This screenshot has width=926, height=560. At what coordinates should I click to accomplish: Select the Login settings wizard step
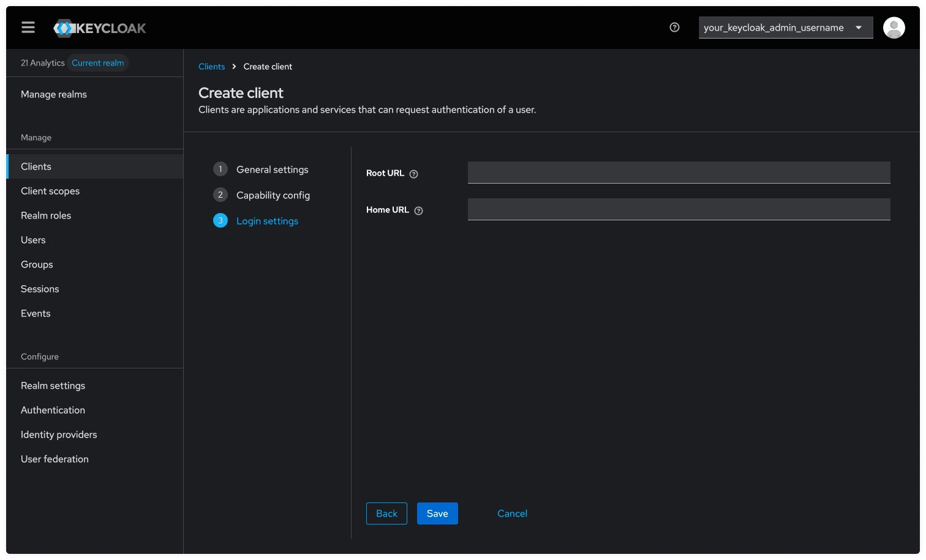click(267, 220)
